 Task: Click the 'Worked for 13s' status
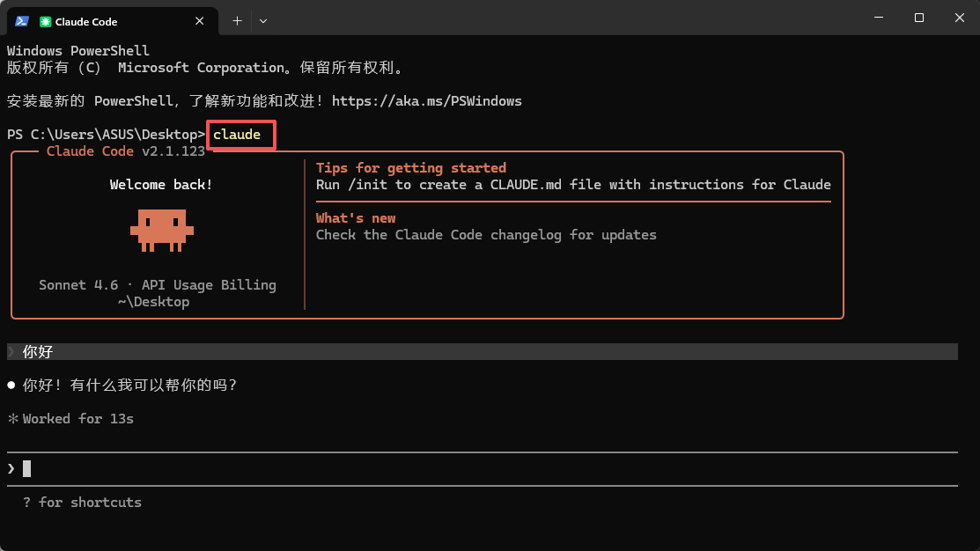78,419
